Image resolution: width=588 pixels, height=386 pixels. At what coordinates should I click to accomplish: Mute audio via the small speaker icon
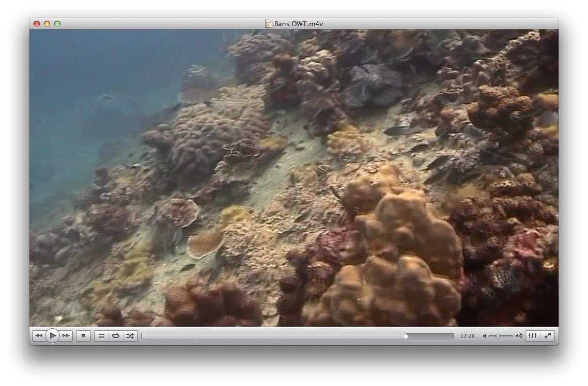click(x=484, y=336)
